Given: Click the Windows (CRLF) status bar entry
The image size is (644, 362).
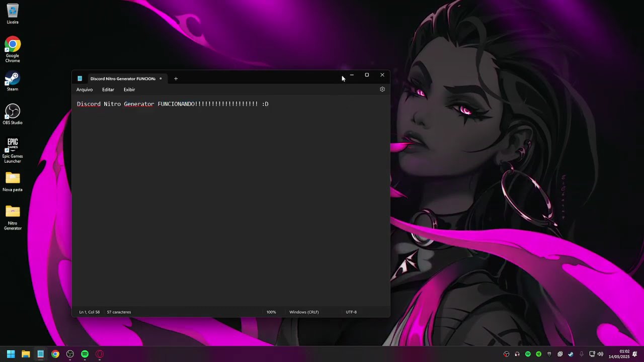Looking at the screenshot, I should click(x=304, y=312).
